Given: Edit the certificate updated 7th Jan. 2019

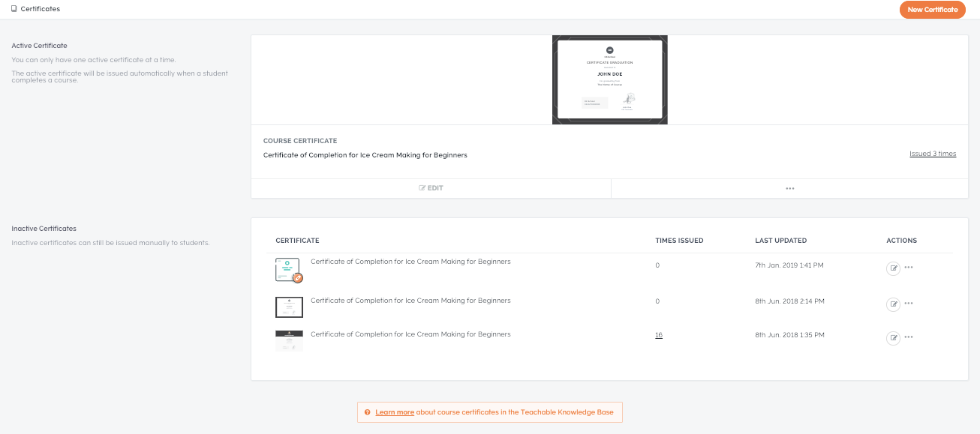Looking at the screenshot, I should (893, 268).
